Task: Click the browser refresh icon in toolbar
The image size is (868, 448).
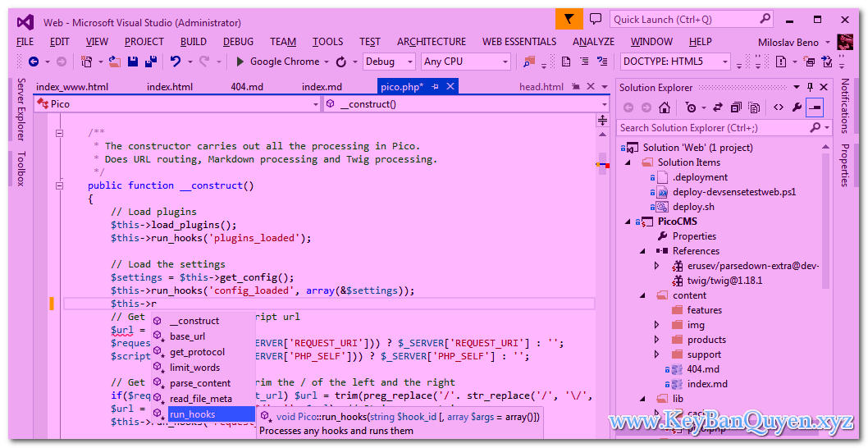Action: [341, 62]
